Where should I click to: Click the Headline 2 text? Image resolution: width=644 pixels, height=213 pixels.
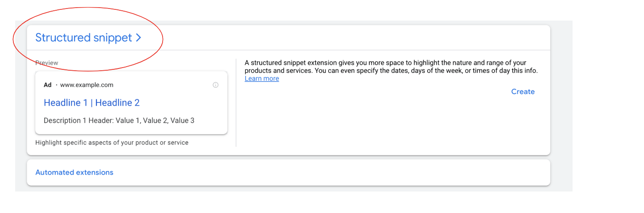(117, 103)
